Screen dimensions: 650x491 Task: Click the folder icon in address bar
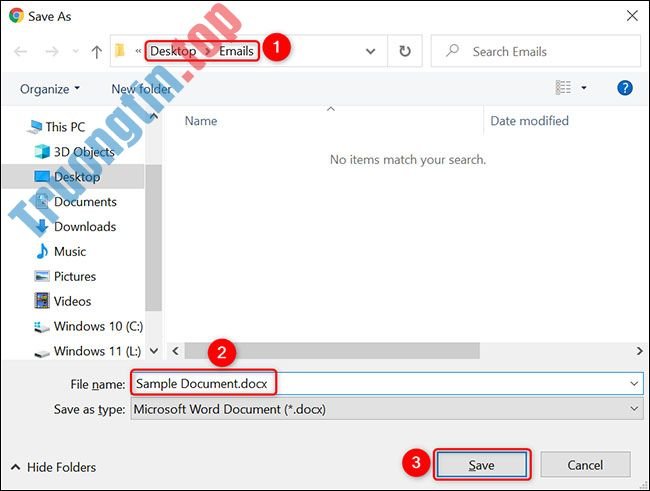tap(120, 51)
